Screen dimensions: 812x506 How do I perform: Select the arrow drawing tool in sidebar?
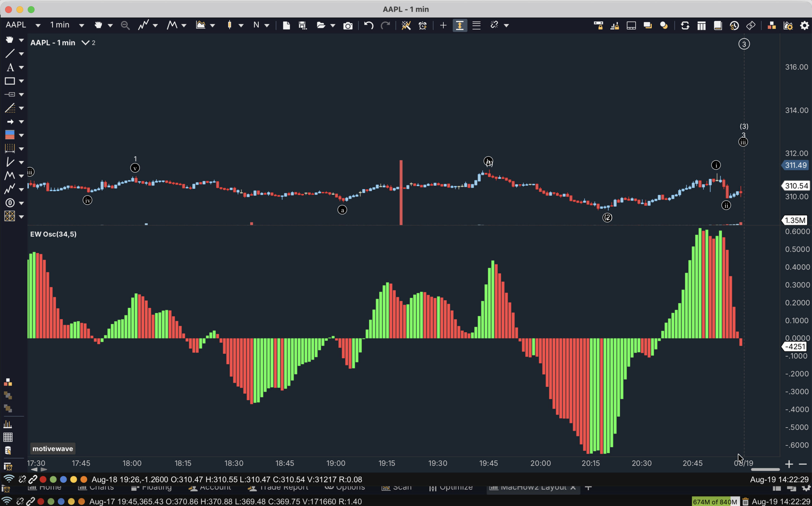(10, 122)
